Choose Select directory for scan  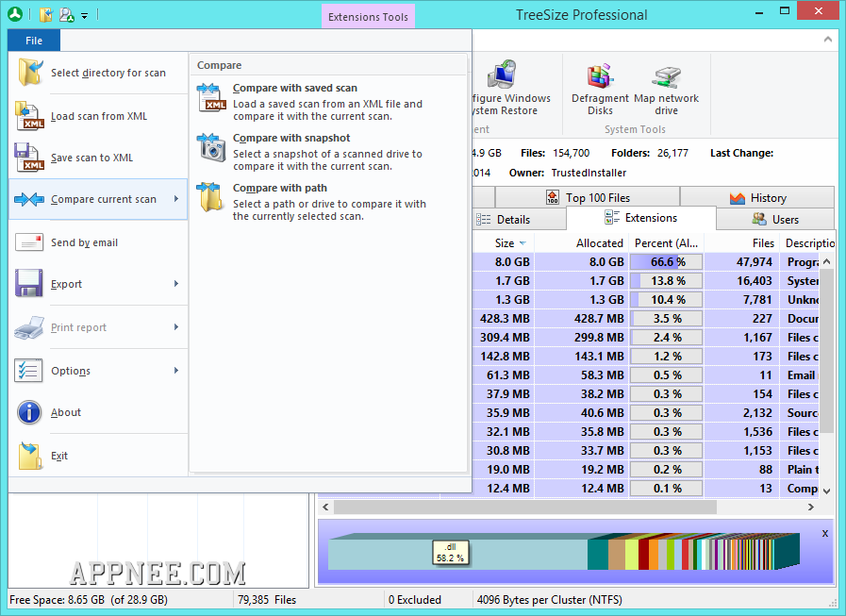(98, 73)
